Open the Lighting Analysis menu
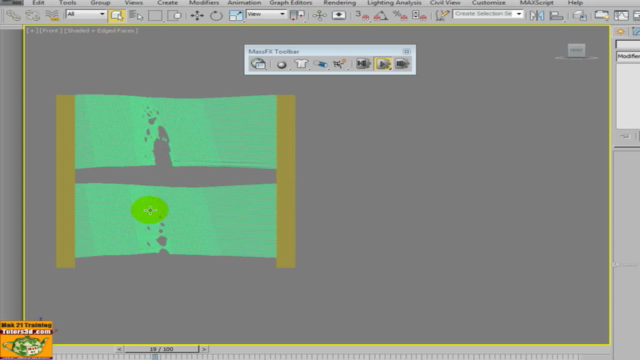 click(394, 2)
